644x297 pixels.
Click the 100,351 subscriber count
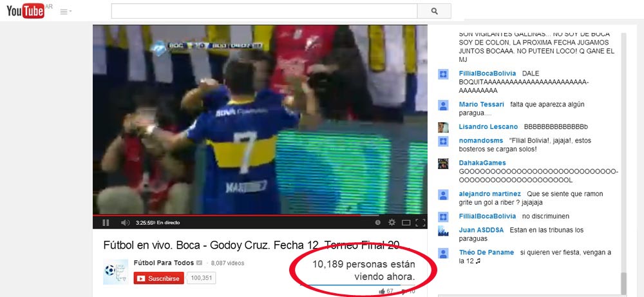(x=201, y=278)
